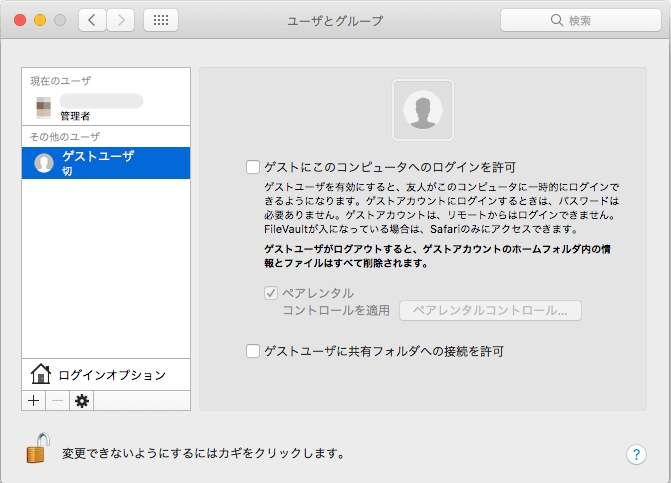671x483 pixels.
Task: Close the window with the red button
Action: pos(20,20)
